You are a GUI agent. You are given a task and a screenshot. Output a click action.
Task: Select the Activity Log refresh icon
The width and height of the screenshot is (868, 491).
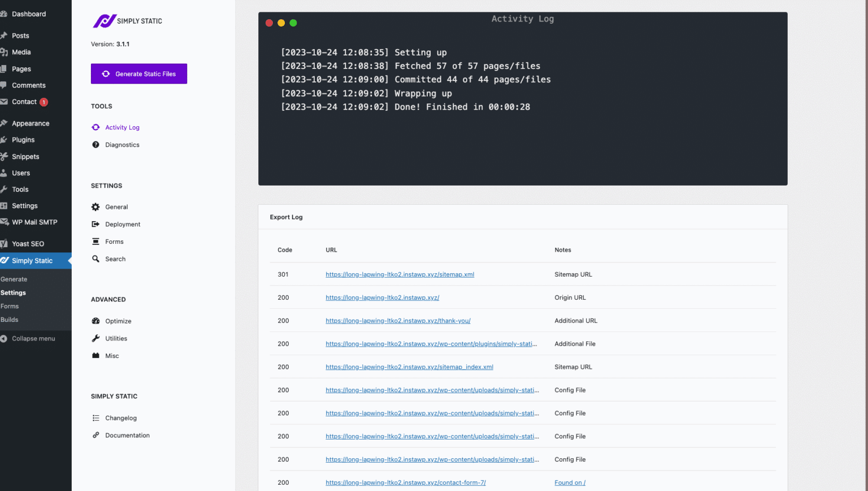96,127
